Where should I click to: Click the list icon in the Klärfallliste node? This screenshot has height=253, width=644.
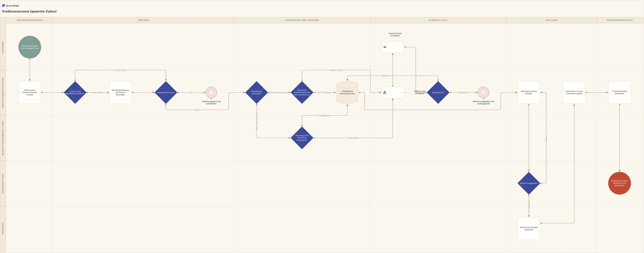point(385,92)
